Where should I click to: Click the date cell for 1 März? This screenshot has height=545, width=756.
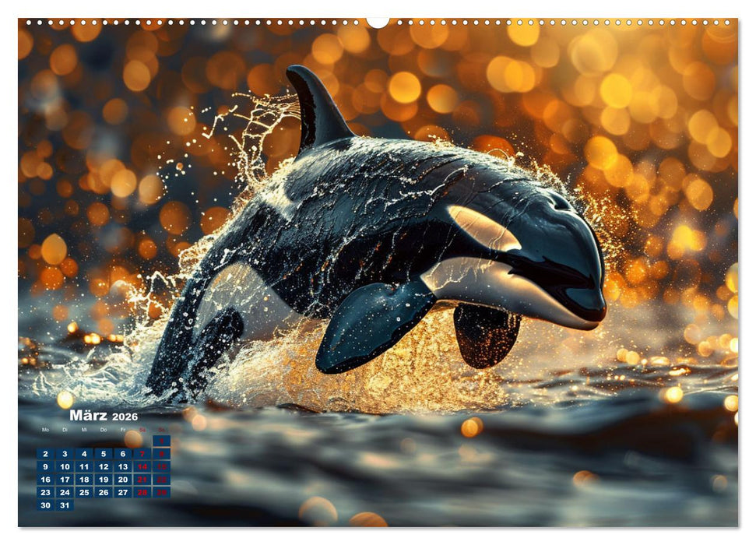tap(162, 441)
